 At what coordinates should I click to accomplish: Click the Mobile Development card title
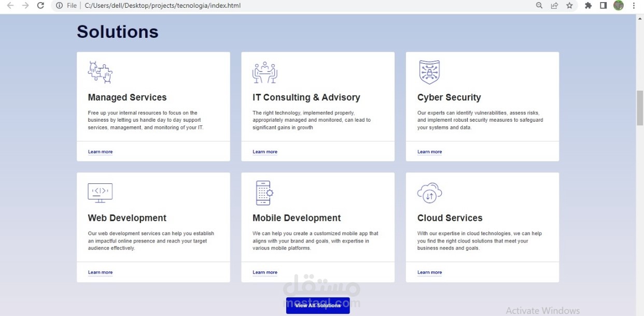pos(297,218)
